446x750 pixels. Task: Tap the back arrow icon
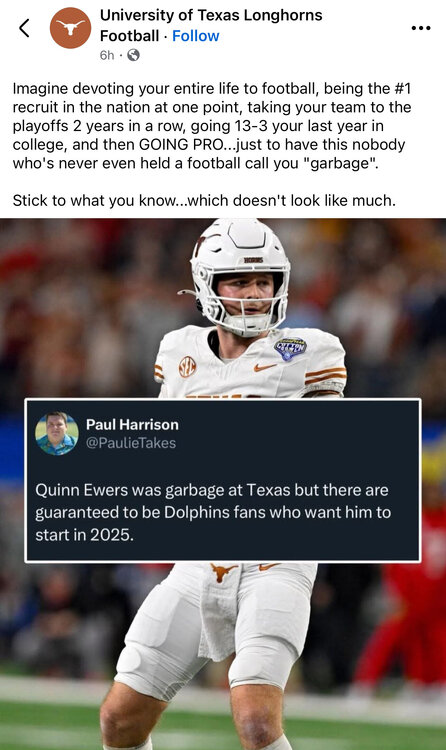click(x=24, y=28)
